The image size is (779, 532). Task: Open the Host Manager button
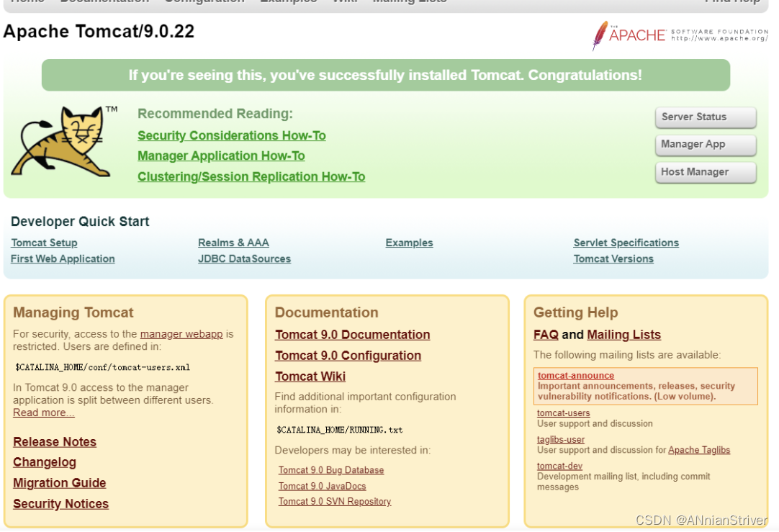(706, 172)
